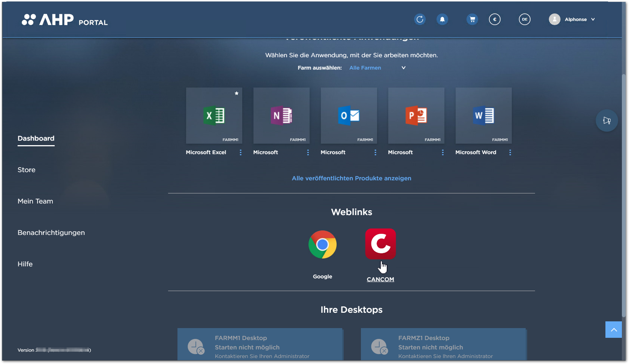Screen dimensions: 629x364
Task: Click the floating tour button on right
Action: click(x=607, y=120)
